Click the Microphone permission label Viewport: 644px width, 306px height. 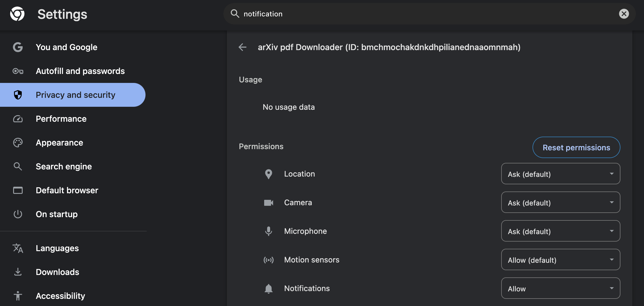pos(305,231)
